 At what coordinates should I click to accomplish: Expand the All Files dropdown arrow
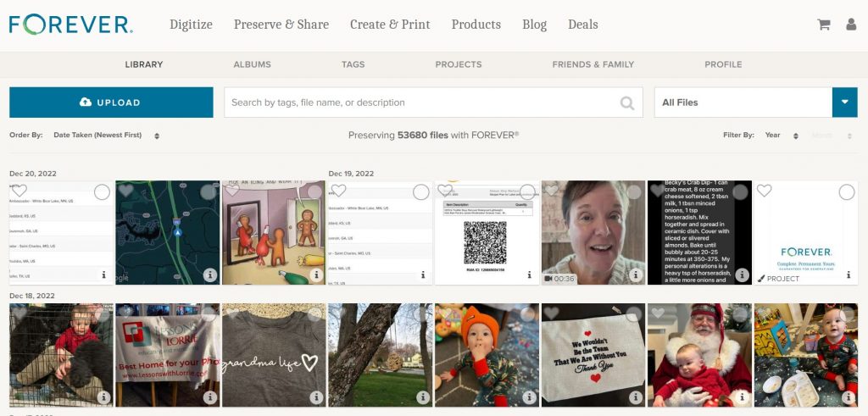tap(845, 103)
